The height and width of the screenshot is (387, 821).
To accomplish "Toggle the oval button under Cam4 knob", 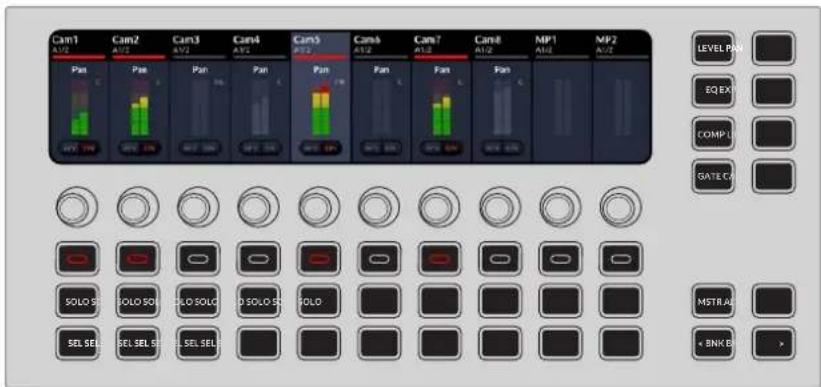I will point(258,259).
